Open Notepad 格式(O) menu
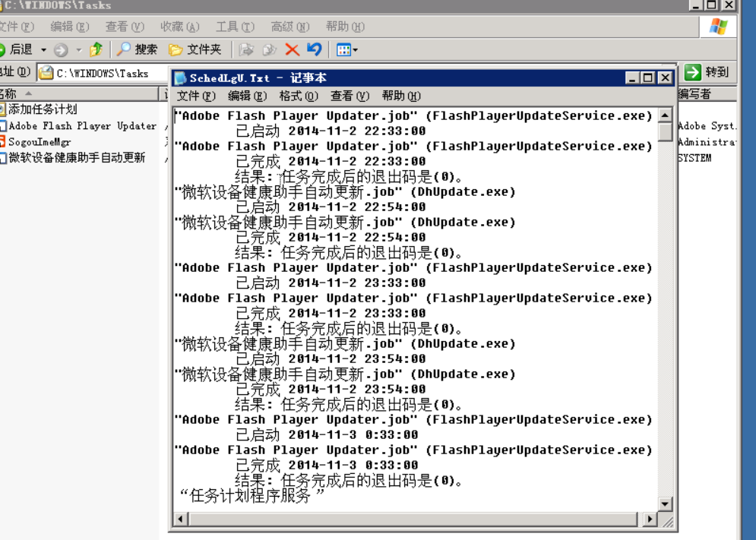The image size is (756, 540). pyautogui.click(x=299, y=96)
